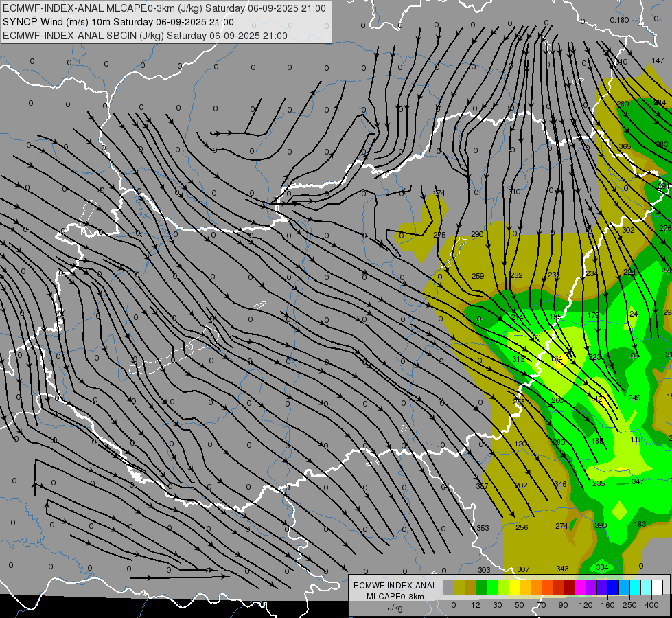Click the legend caption ECMWF-INDEX-ANAL
This screenshot has width=672, height=618.
pyautogui.click(x=395, y=586)
